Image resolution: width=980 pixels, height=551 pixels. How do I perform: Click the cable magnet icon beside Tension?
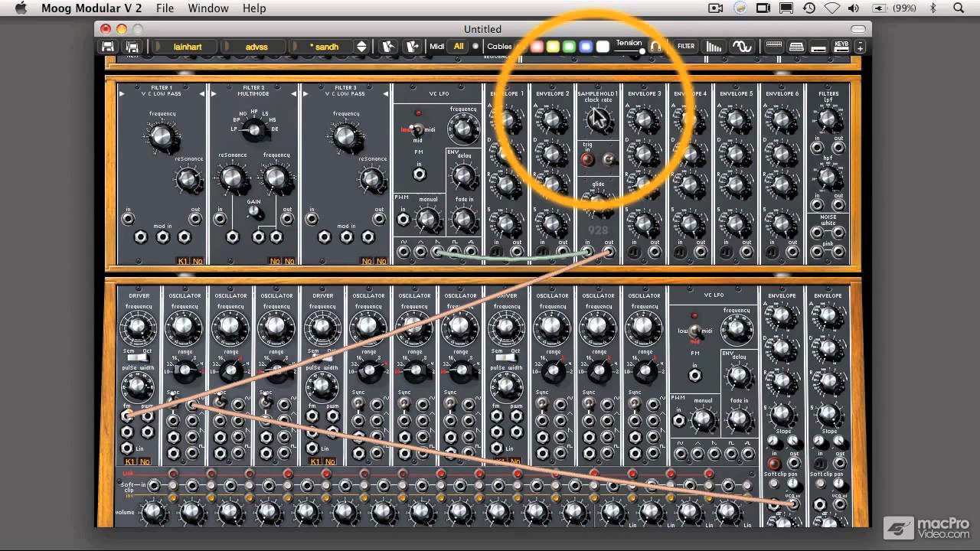click(x=655, y=47)
